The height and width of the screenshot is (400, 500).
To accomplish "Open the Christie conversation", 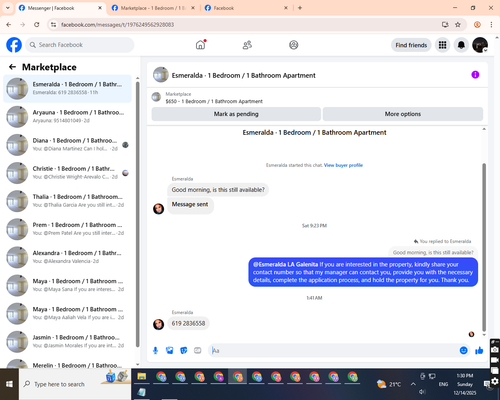I will [x=68, y=173].
